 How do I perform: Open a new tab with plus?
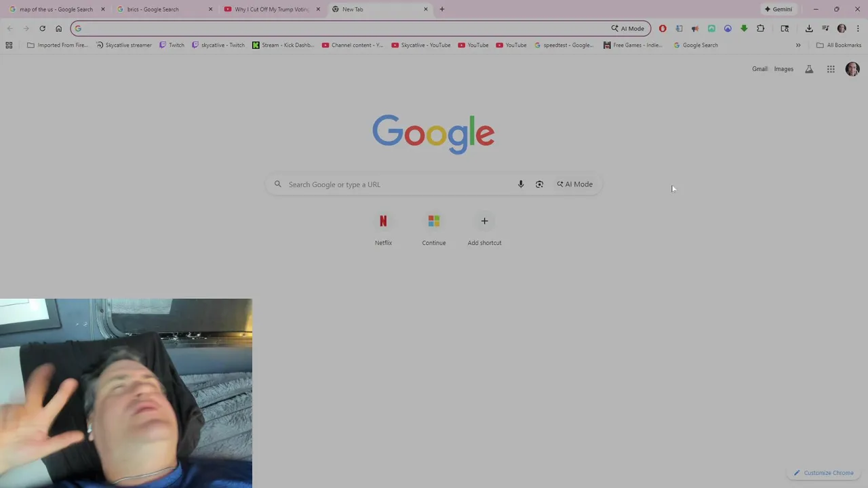coord(442,9)
